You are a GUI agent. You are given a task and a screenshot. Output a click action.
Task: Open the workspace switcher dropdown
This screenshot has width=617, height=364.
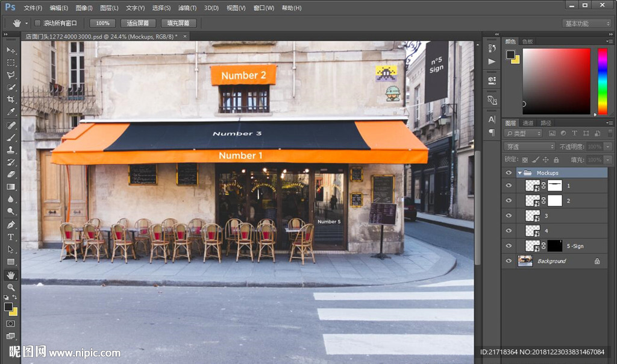(x=586, y=24)
